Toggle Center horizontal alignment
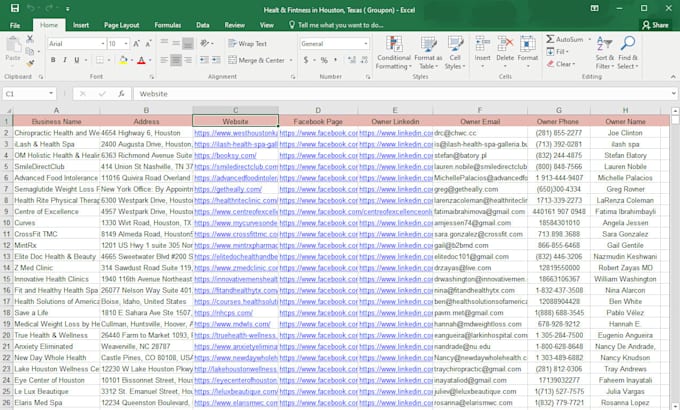 [176, 60]
